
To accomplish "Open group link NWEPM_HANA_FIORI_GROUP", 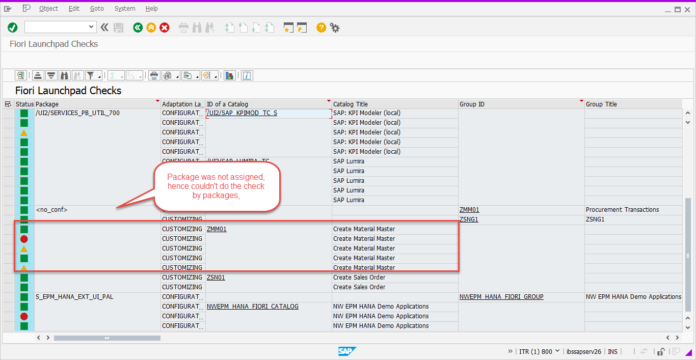I will click(x=502, y=297).
